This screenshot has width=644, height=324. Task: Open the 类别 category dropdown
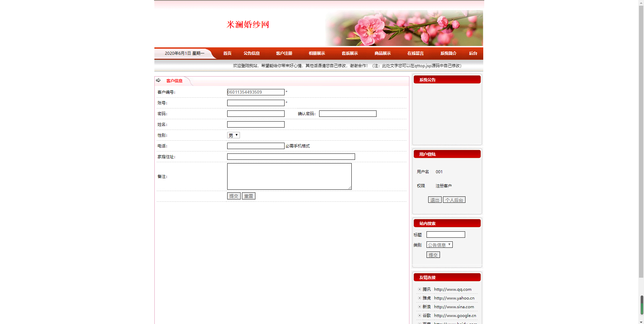tap(440, 245)
